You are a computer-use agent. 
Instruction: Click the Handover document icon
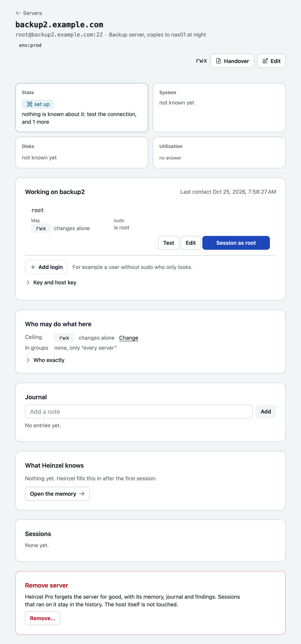(218, 61)
